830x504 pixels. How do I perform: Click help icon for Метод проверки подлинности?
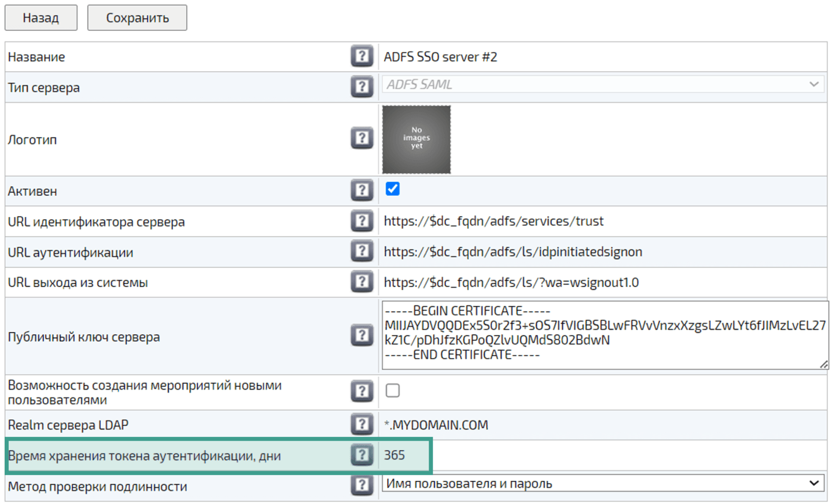[361, 486]
